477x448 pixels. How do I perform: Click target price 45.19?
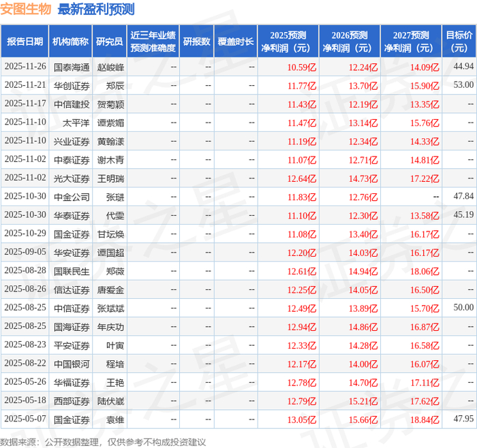point(463,214)
